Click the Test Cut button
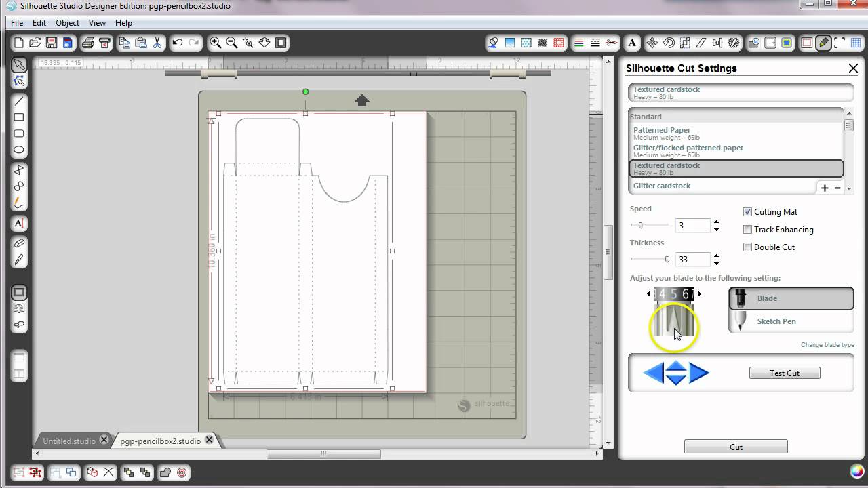 [x=785, y=373]
